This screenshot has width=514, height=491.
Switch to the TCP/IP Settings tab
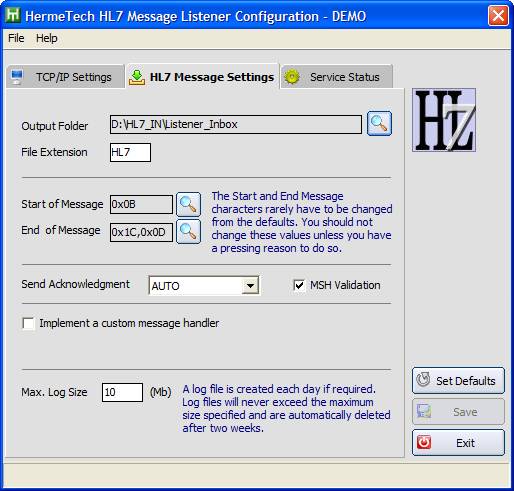(65, 77)
